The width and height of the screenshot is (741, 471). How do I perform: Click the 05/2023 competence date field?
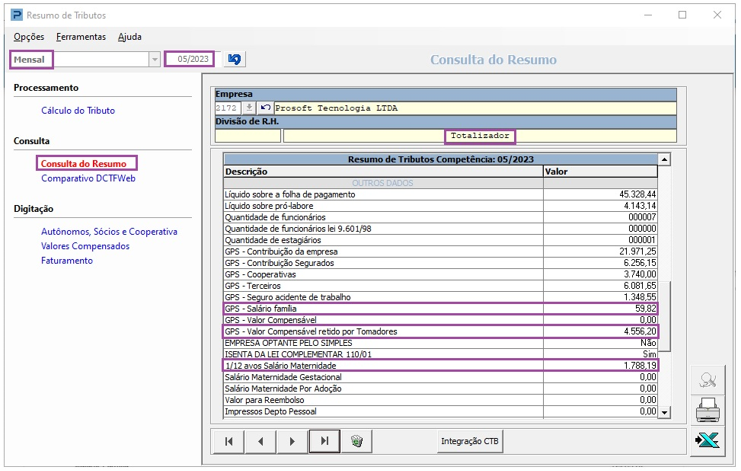coord(189,59)
